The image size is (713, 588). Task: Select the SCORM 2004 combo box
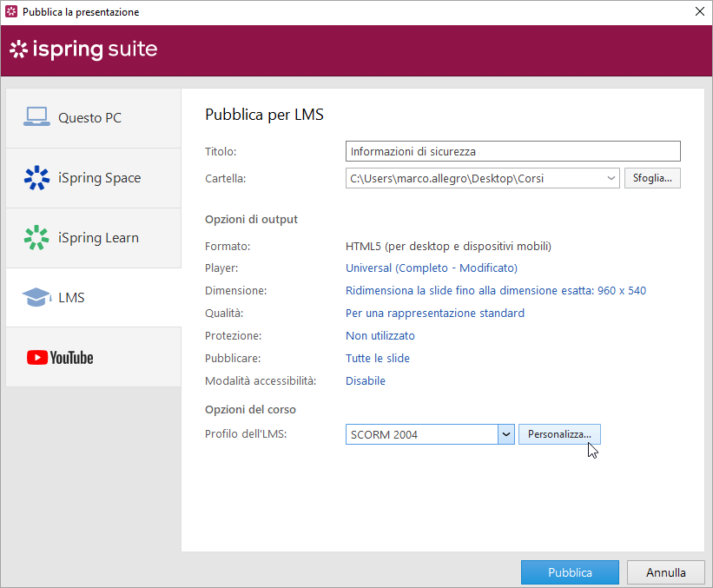coord(421,434)
